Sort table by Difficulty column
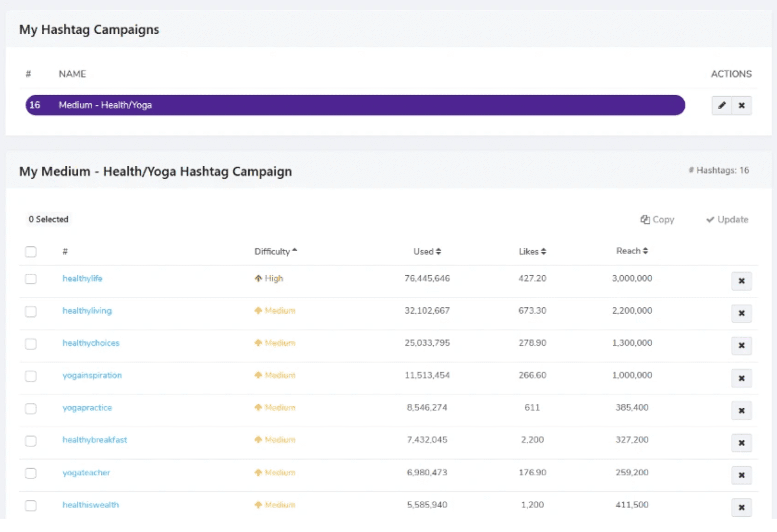The height and width of the screenshot is (532, 777). [x=276, y=251]
